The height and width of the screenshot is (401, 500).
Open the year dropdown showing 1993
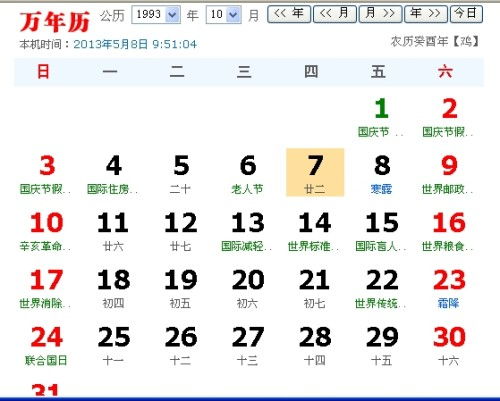pyautogui.click(x=156, y=15)
